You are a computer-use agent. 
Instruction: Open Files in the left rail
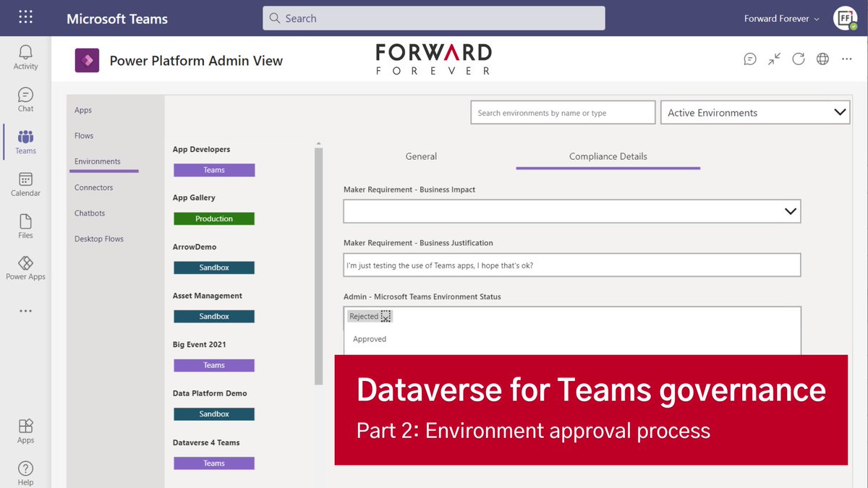tap(25, 226)
